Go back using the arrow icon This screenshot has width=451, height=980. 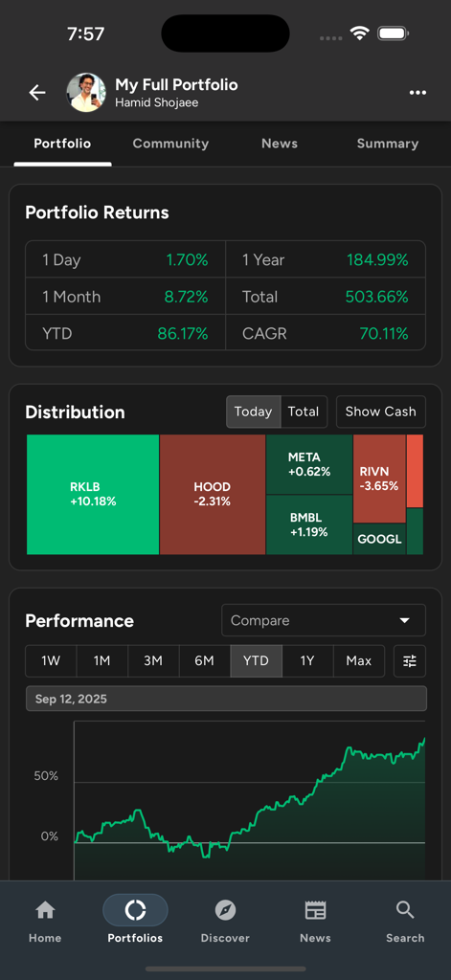[37, 93]
